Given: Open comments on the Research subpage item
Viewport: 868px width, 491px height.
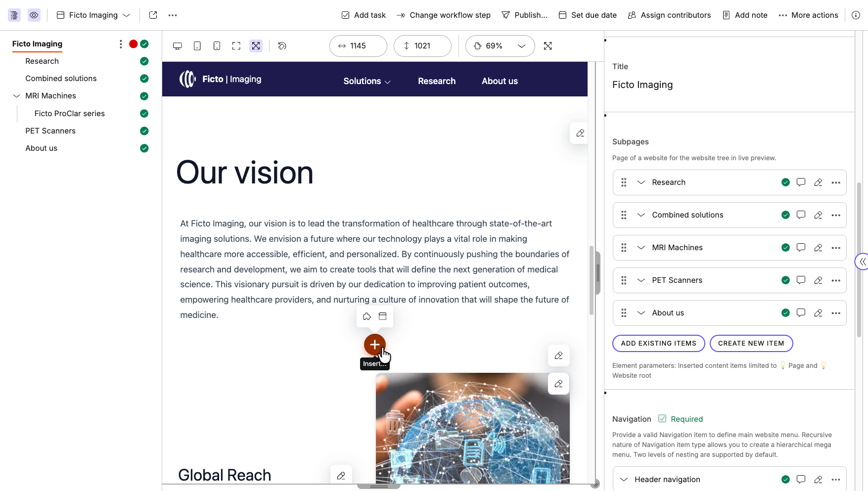Looking at the screenshot, I should pos(801,182).
